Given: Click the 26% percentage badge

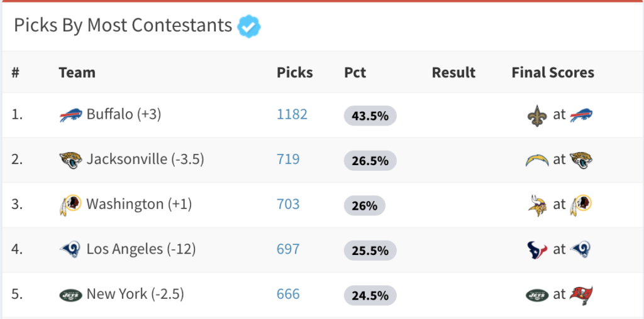Looking at the screenshot, I should [364, 205].
